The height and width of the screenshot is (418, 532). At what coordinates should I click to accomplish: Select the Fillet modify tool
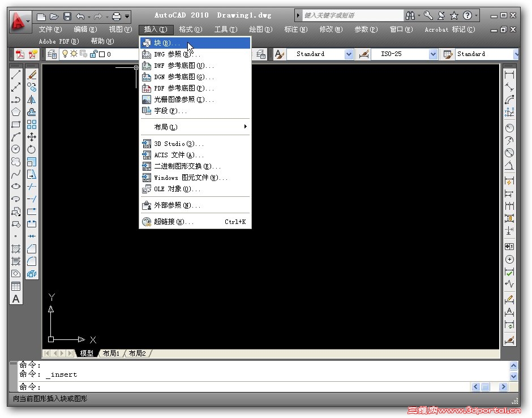[32, 261]
